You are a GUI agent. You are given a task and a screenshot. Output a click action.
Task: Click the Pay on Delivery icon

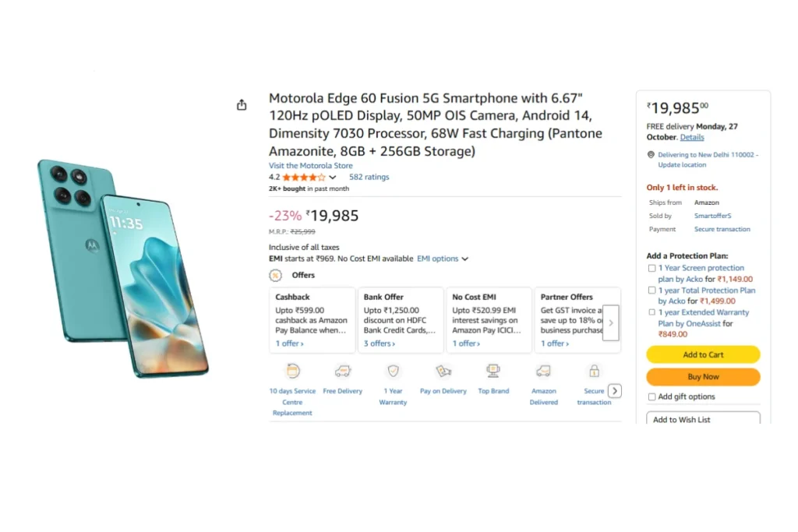click(x=443, y=372)
